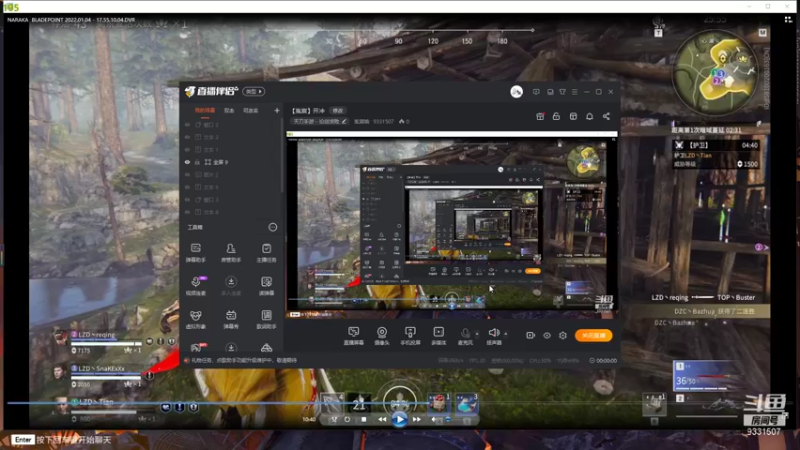
Task: Play the video in the player
Action: coord(399,419)
